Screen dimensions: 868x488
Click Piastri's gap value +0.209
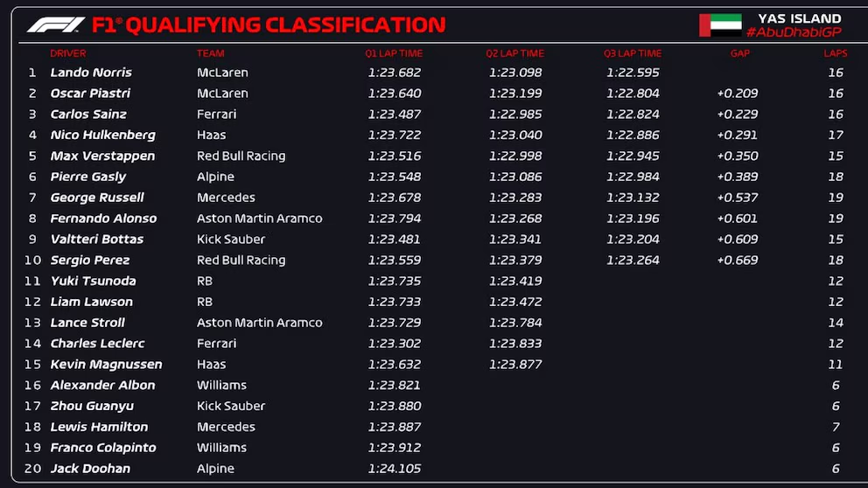(x=737, y=94)
